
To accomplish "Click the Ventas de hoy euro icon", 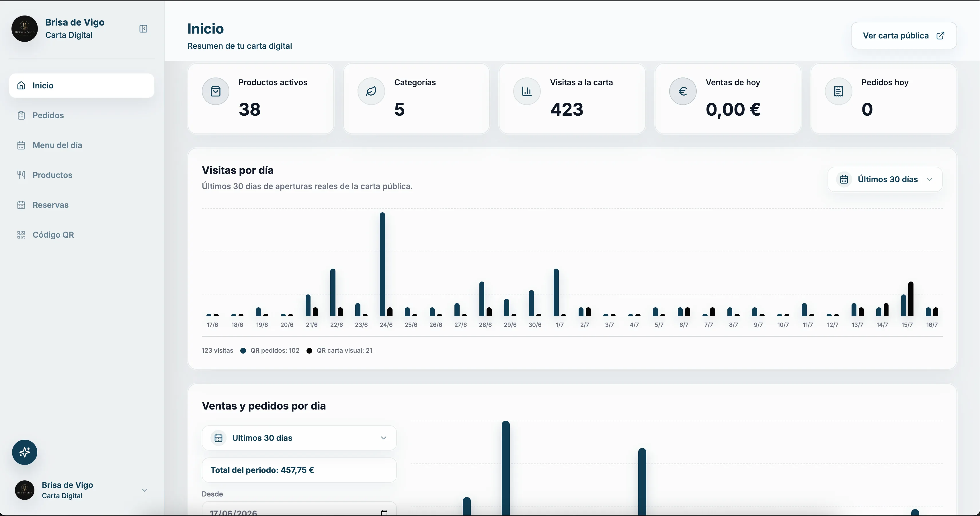I will click(x=683, y=91).
